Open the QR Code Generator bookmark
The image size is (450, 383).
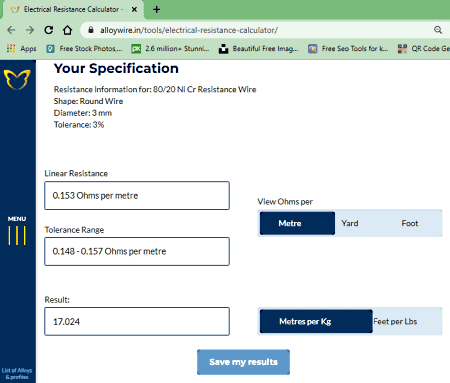coord(424,49)
